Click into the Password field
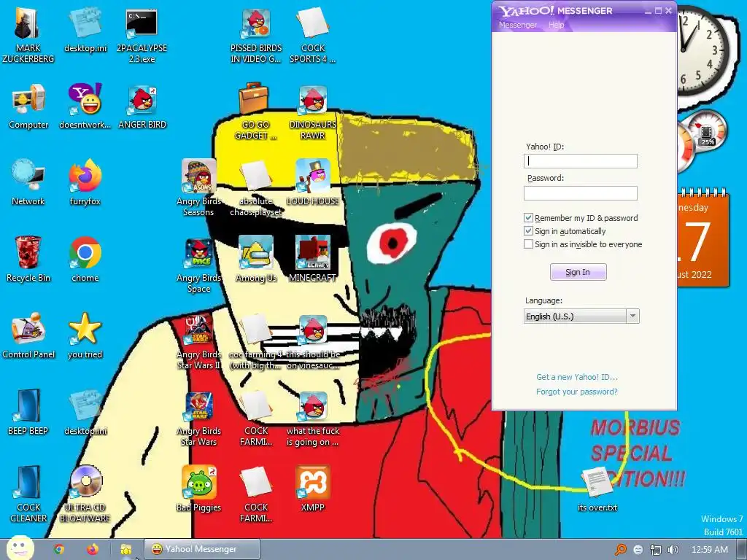 click(580, 192)
